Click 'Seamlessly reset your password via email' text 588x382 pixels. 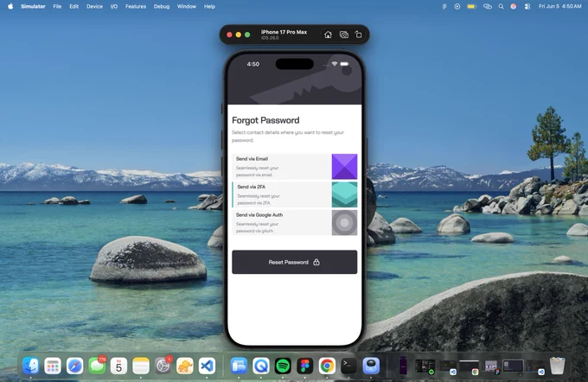click(257, 171)
